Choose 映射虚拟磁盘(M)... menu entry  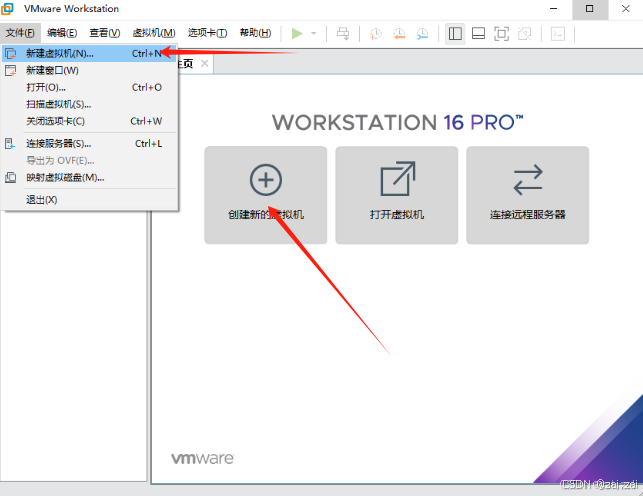[x=89, y=177]
